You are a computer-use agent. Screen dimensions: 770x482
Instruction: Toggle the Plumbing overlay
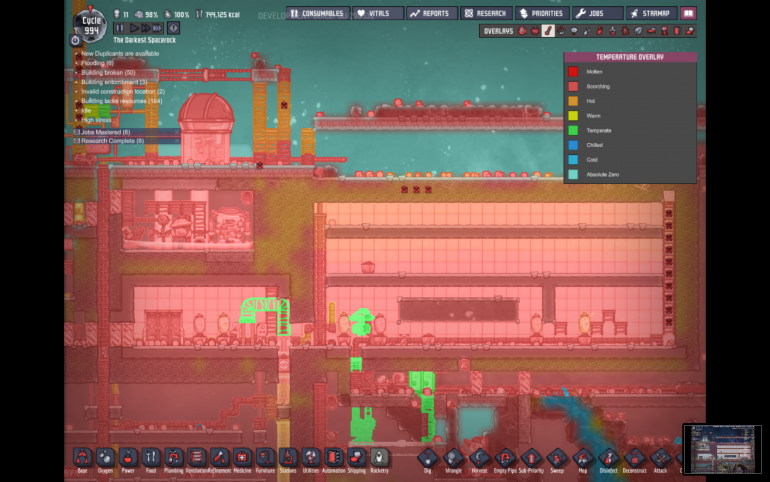587,31
